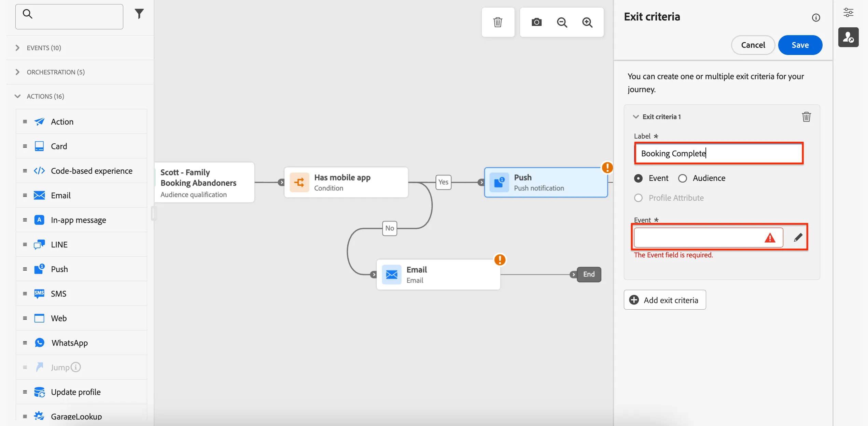The width and height of the screenshot is (868, 426).
Task: Open the Exit criteria info icon
Action: coord(816,17)
